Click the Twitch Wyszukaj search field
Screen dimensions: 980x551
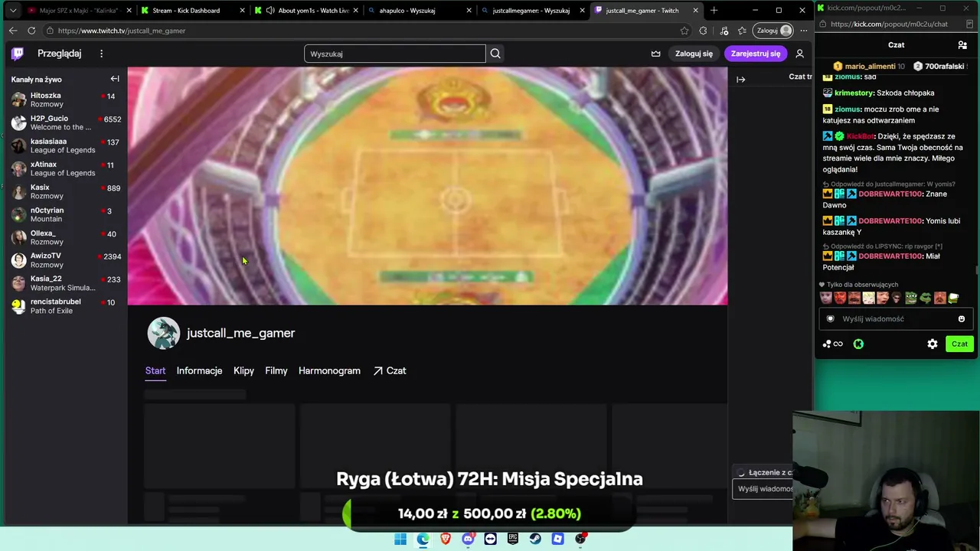(394, 54)
